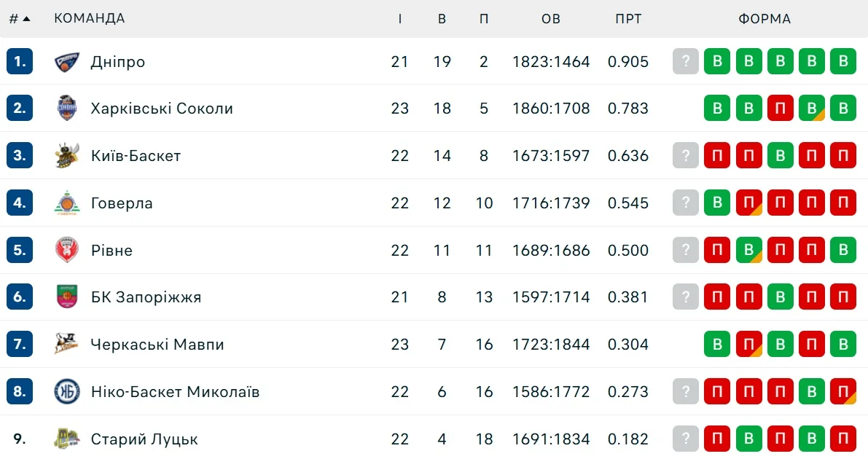Click the position 1 rank badge
Image resolution: width=868 pixels, height=459 pixels.
20,62
